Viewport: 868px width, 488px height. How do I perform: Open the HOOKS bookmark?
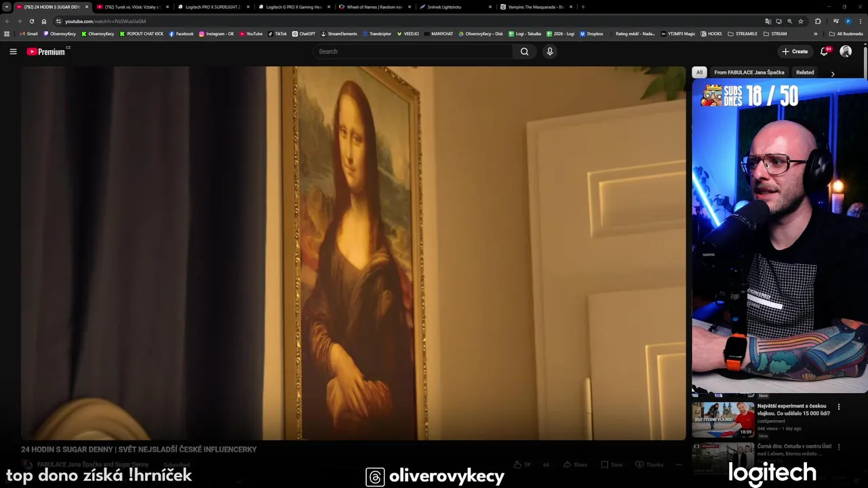(x=712, y=34)
